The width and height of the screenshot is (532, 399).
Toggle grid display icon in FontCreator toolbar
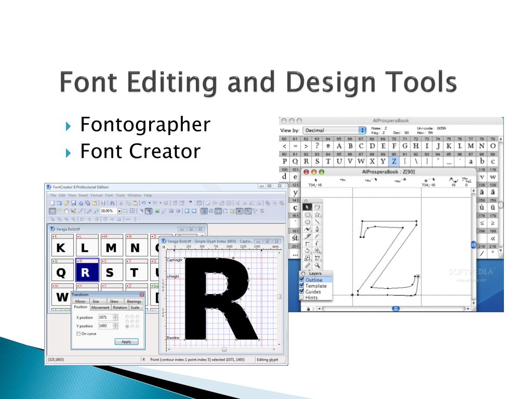click(204, 211)
